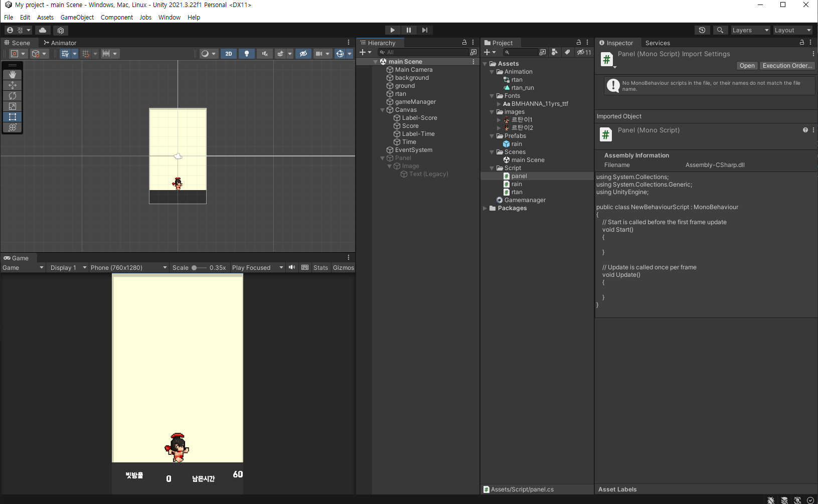Switch to the Services tab

[658, 43]
